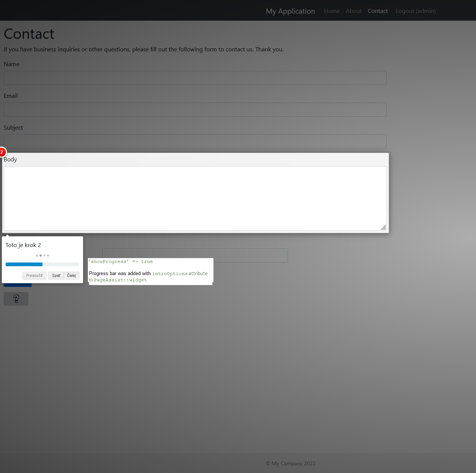Focus the Name input field
The width and height of the screenshot is (476, 473).
point(195,78)
